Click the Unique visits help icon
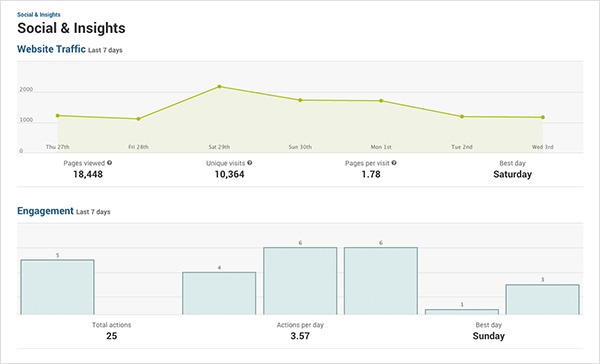This screenshot has height=364, width=600. (249, 163)
